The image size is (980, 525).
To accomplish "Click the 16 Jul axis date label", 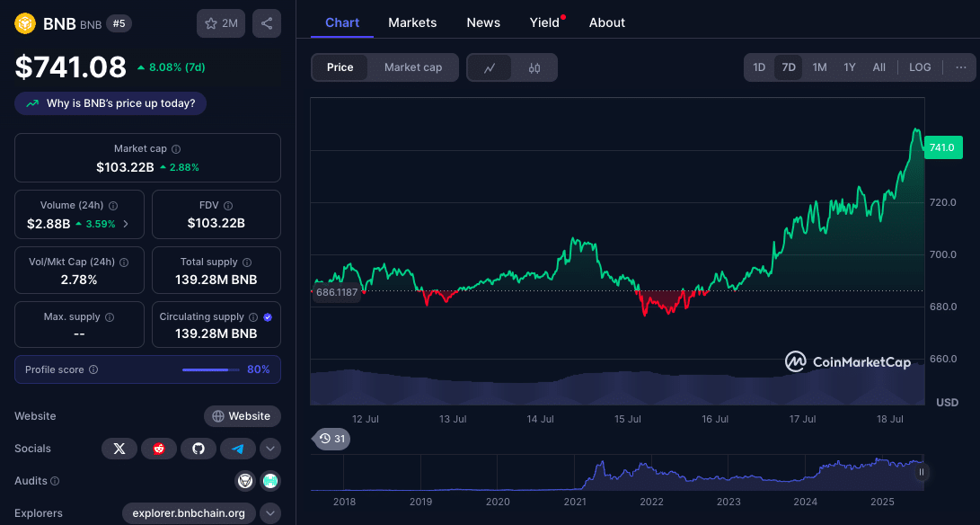I will point(715,419).
